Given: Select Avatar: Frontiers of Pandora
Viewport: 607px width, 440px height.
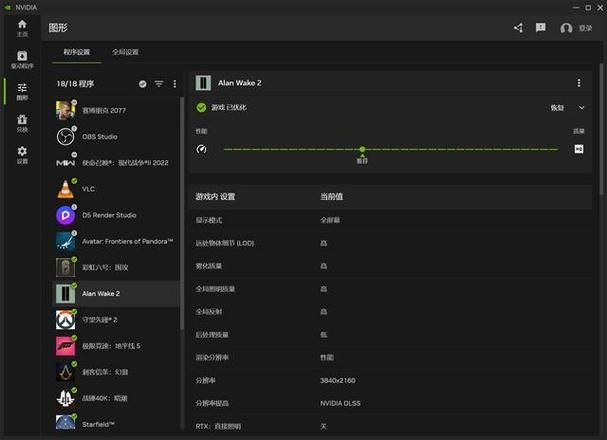Looking at the screenshot, I should coord(116,241).
